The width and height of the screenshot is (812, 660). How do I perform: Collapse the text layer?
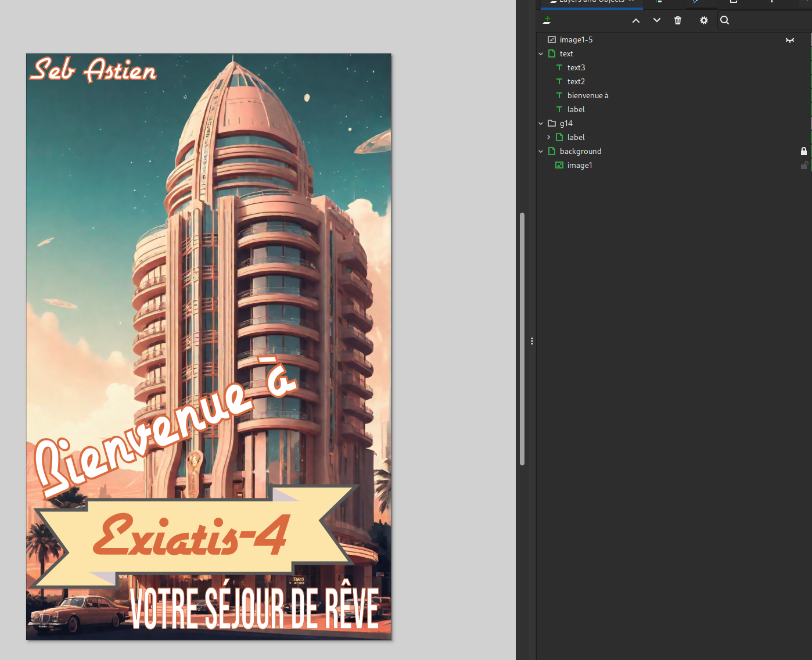pyautogui.click(x=541, y=54)
